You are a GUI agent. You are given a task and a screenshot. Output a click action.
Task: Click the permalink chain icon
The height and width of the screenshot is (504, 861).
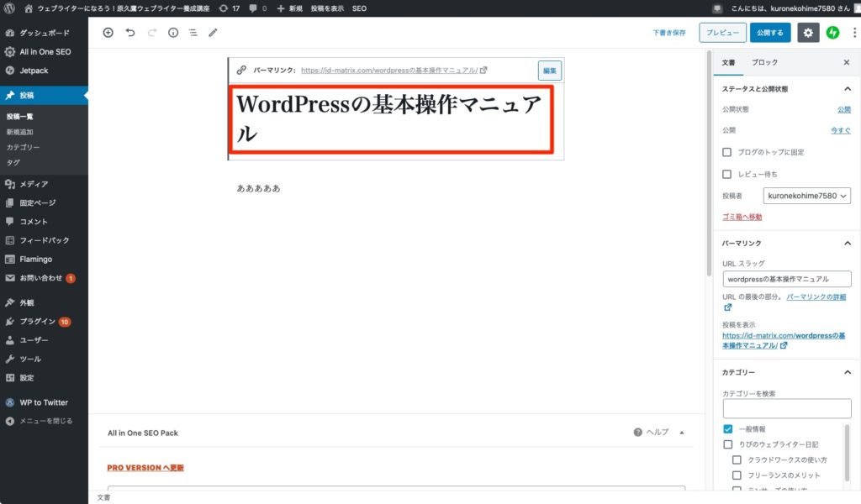[241, 71]
